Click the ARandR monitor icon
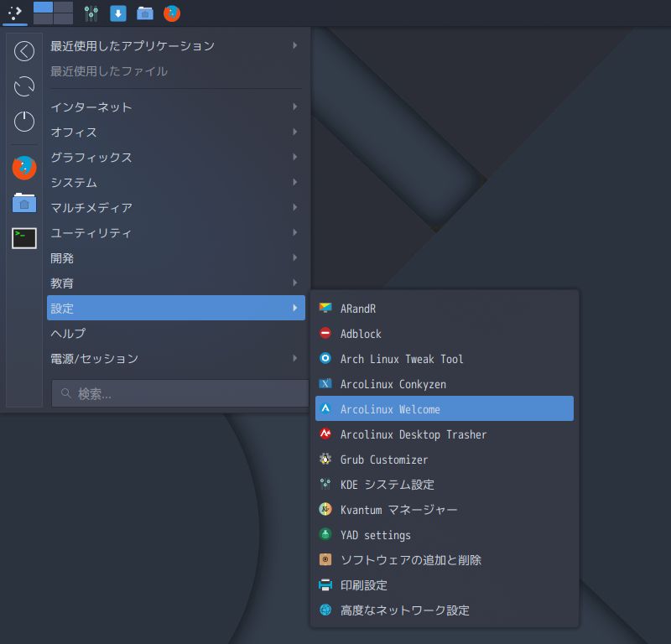671x644 pixels. 325,308
